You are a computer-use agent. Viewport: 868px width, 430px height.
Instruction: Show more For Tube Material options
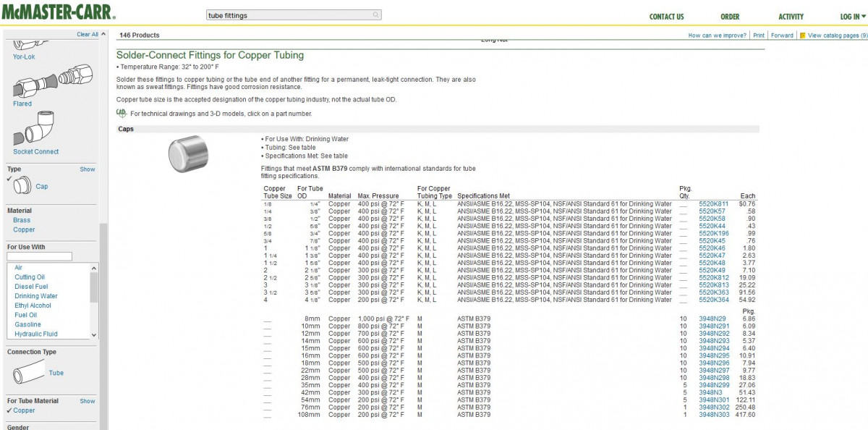pyautogui.click(x=87, y=401)
